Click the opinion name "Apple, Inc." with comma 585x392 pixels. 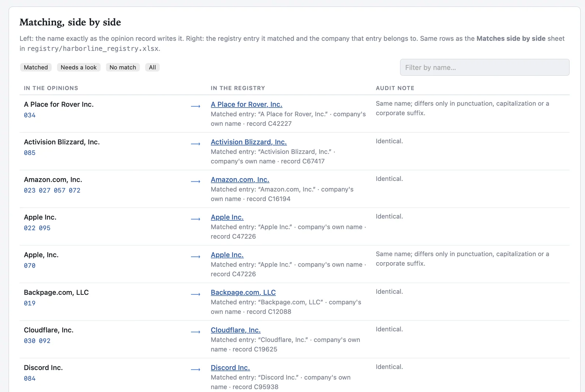(x=41, y=255)
